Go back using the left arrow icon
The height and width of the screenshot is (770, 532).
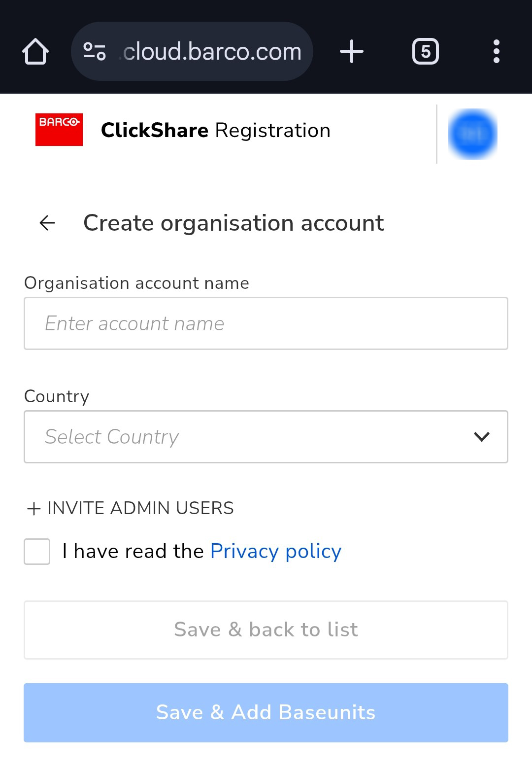(47, 223)
